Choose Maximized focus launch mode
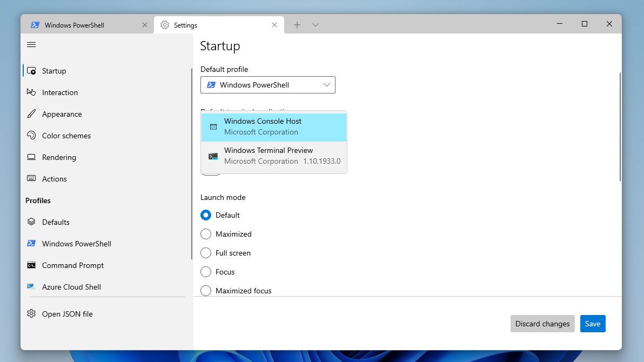The height and width of the screenshot is (362, 644). [206, 291]
